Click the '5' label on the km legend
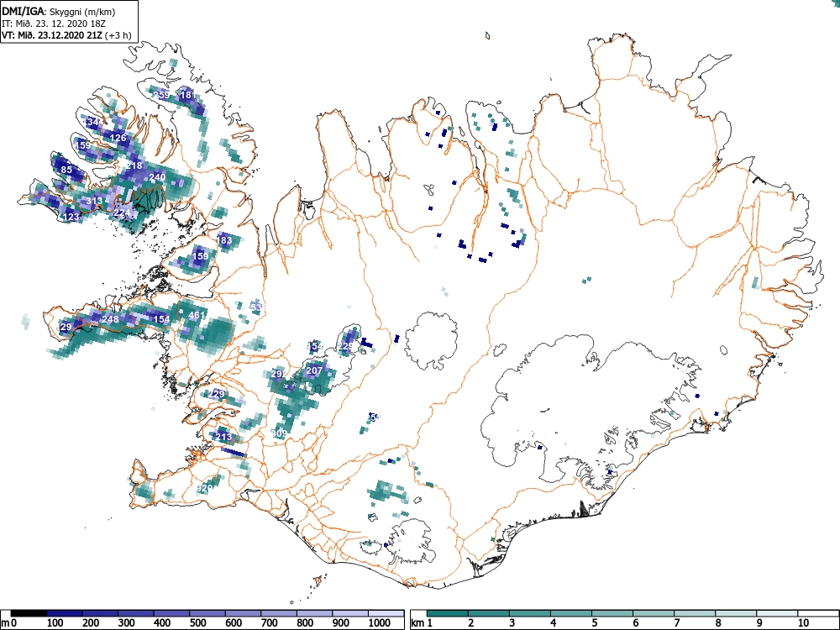This screenshot has height=630, width=840. (x=595, y=623)
